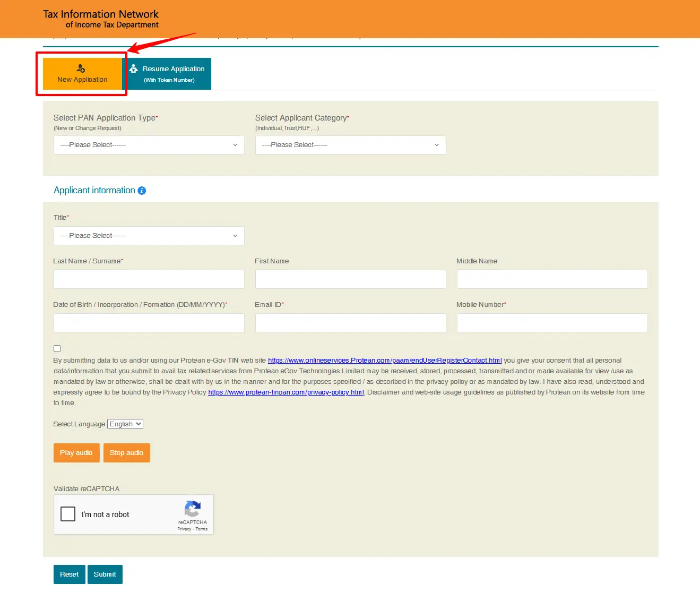Click the Applicant information info icon
This screenshot has width=700, height=592.
[x=142, y=191]
